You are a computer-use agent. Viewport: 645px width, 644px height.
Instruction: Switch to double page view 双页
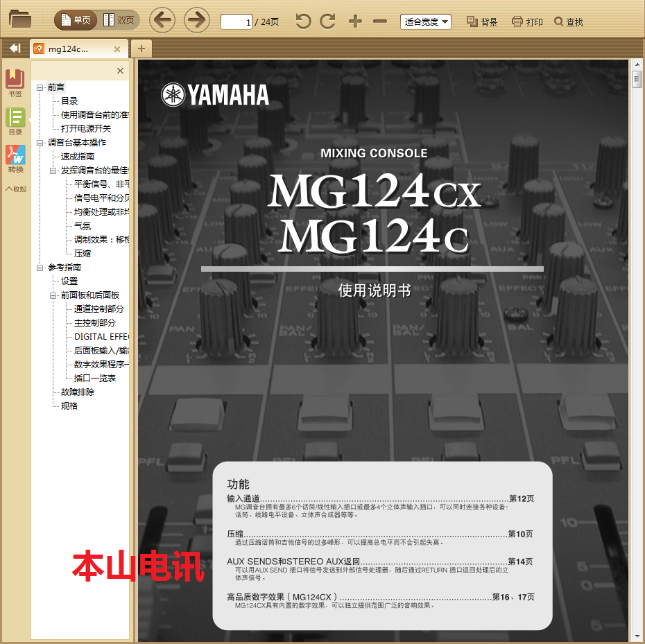(119, 20)
